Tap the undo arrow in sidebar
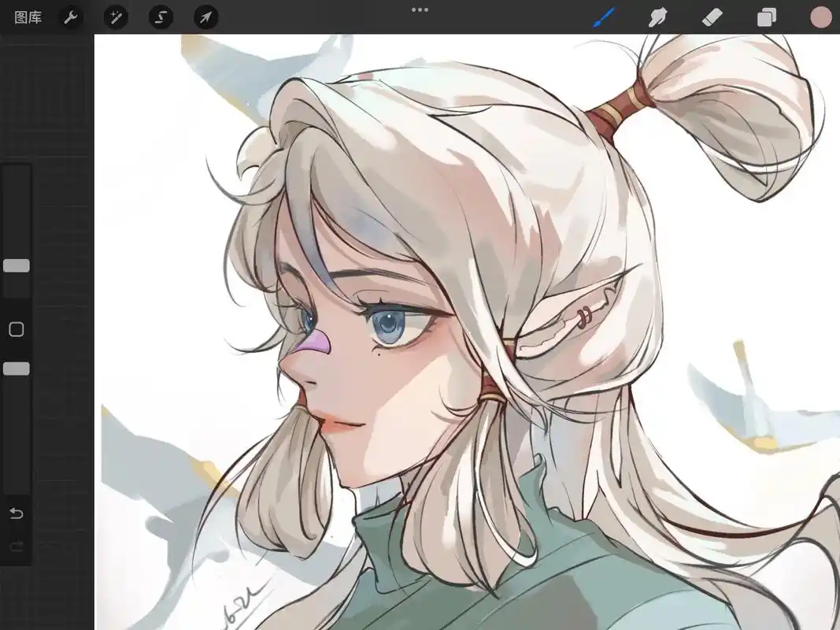840x630 pixels. [x=17, y=513]
